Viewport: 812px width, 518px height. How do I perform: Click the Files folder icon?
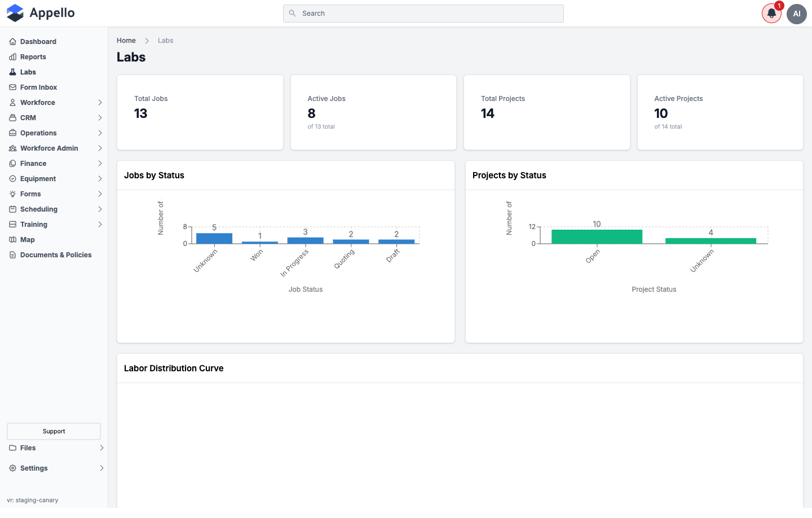pos(12,448)
